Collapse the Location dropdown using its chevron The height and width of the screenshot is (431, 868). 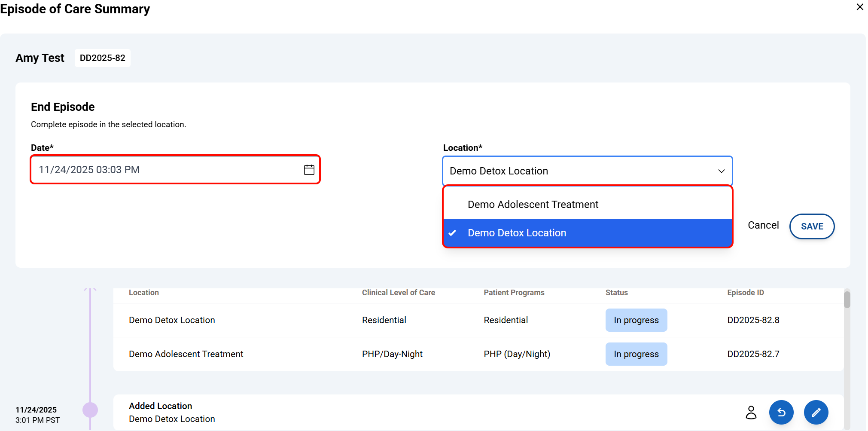tap(721, 171)
